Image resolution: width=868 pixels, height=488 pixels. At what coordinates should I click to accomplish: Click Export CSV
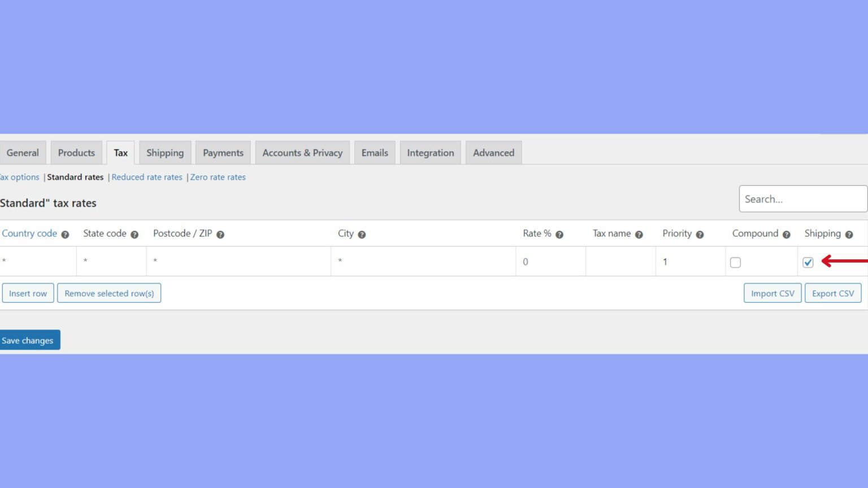pyautogui.click(x=833, y=293)
